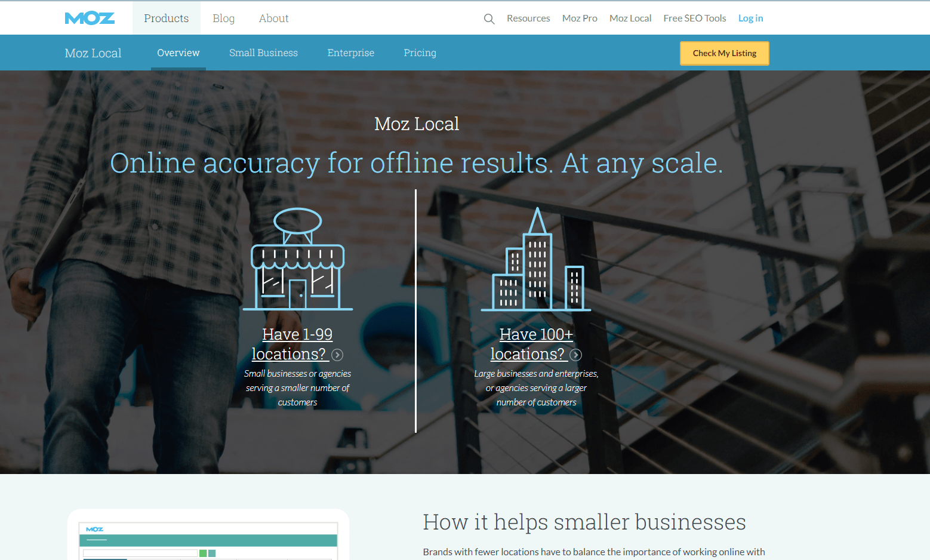This screenshot has height=560, width=930.
Task: Click the Moz logo
Action: tap(90, 19)
